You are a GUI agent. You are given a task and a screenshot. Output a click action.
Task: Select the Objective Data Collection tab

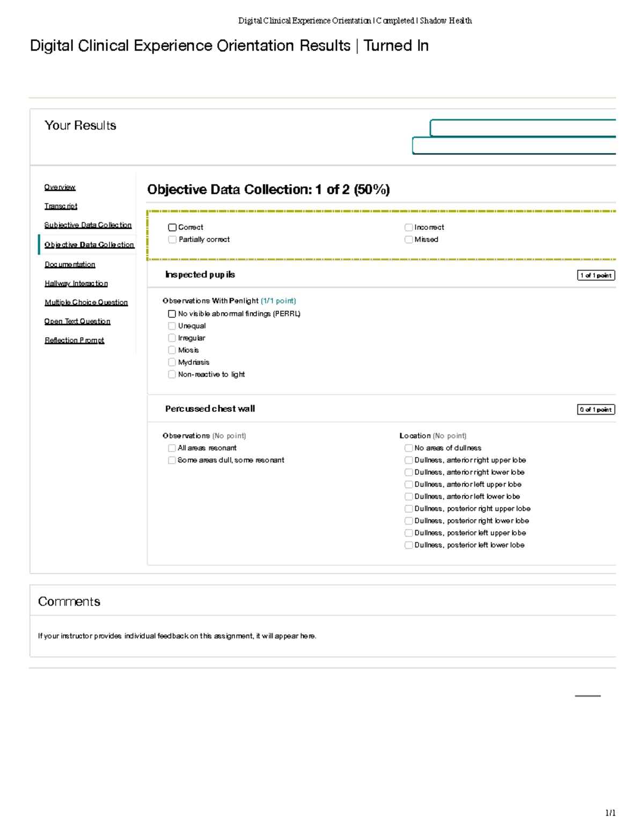[89, 245]
